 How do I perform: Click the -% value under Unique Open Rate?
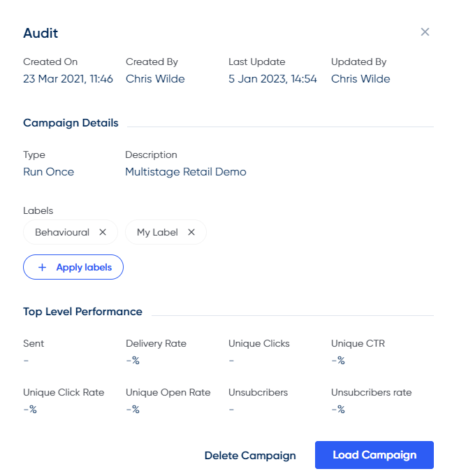click(x=133, y=409)
